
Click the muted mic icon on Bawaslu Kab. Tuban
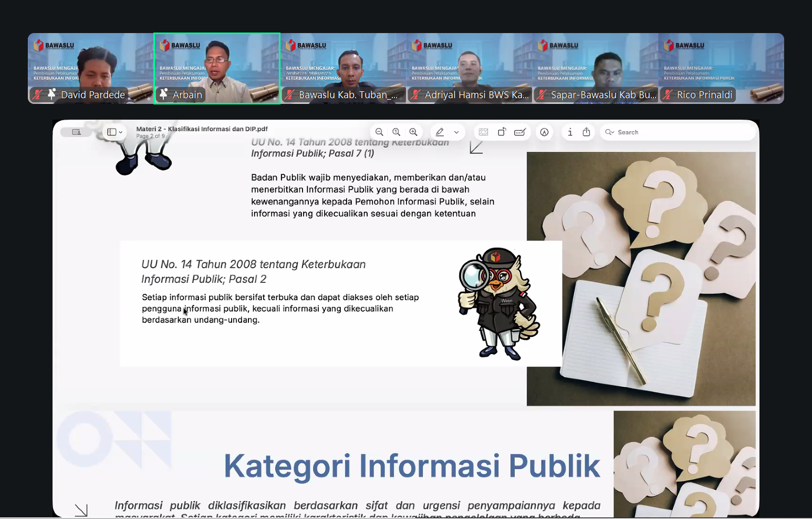tap(289, 94)
